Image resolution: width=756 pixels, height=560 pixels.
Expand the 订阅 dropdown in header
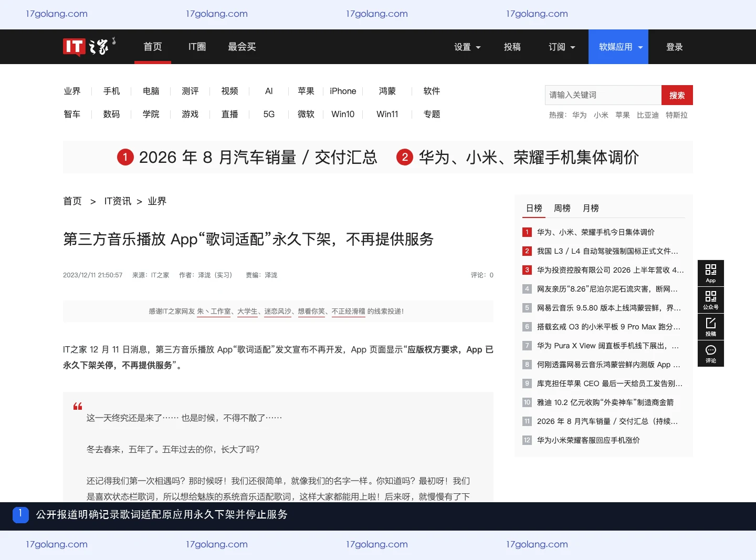(x=562, y=47)
